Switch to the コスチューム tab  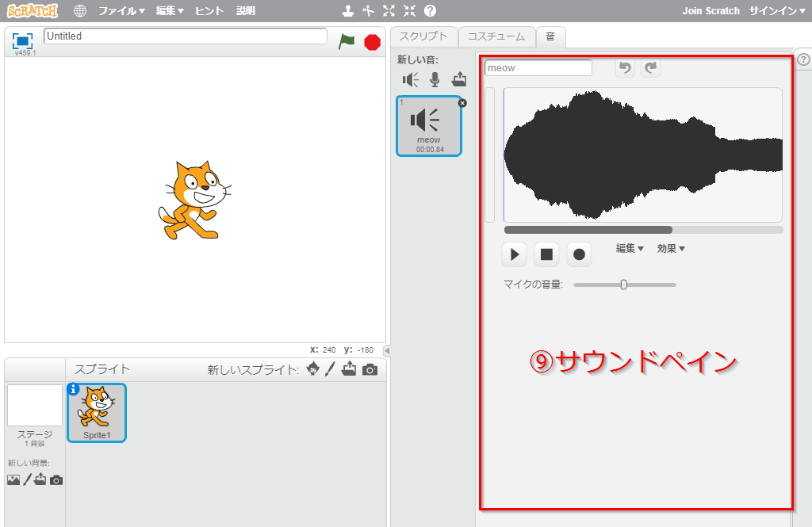(497, 36)
